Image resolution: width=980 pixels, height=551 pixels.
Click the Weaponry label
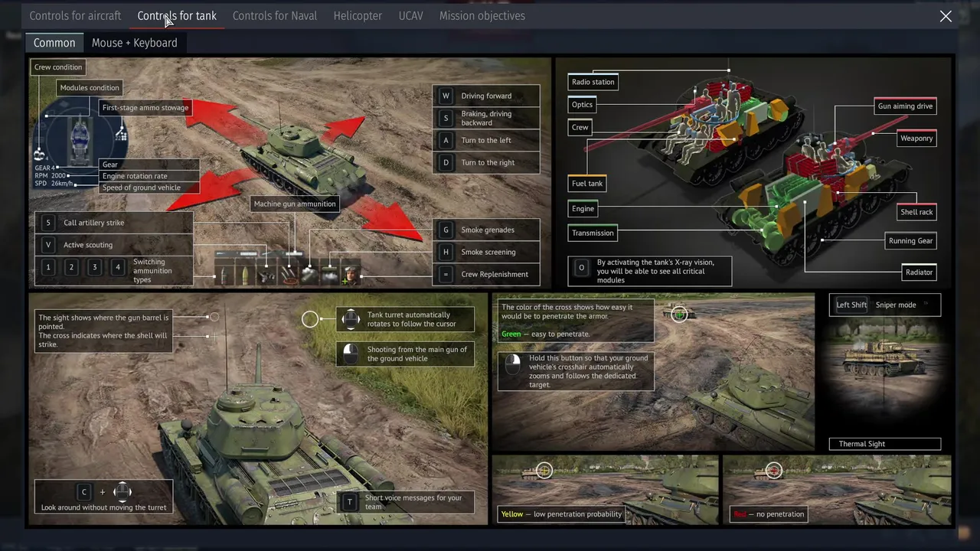point(916,139)
